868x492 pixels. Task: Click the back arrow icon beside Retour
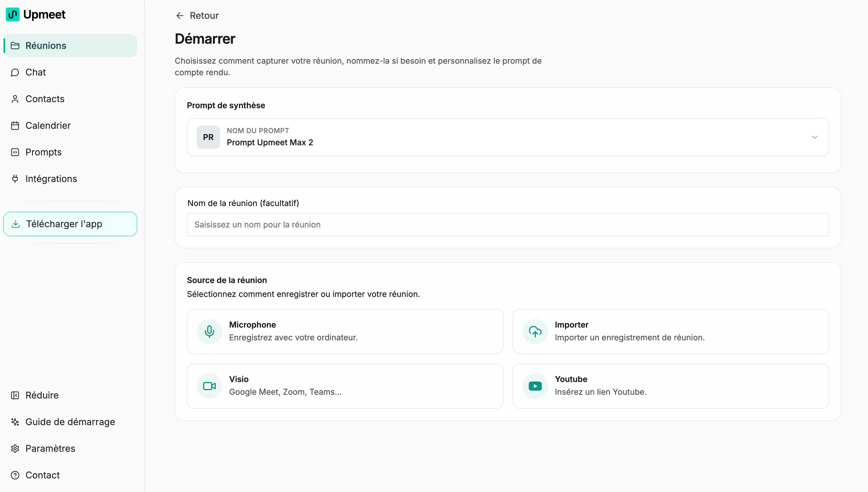point(180,16)
